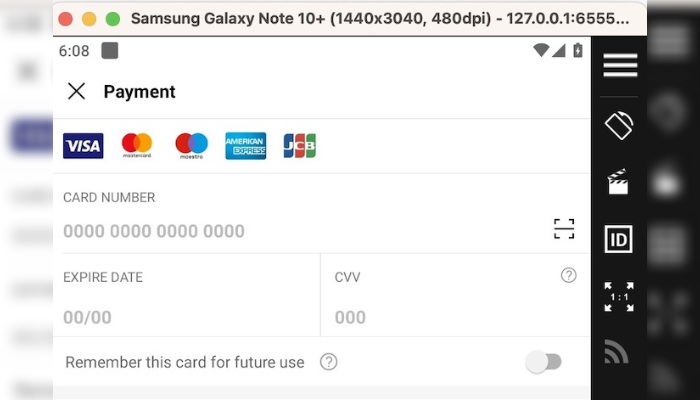Click the Visa card logo
700x400 pixels.
[83, 146]
